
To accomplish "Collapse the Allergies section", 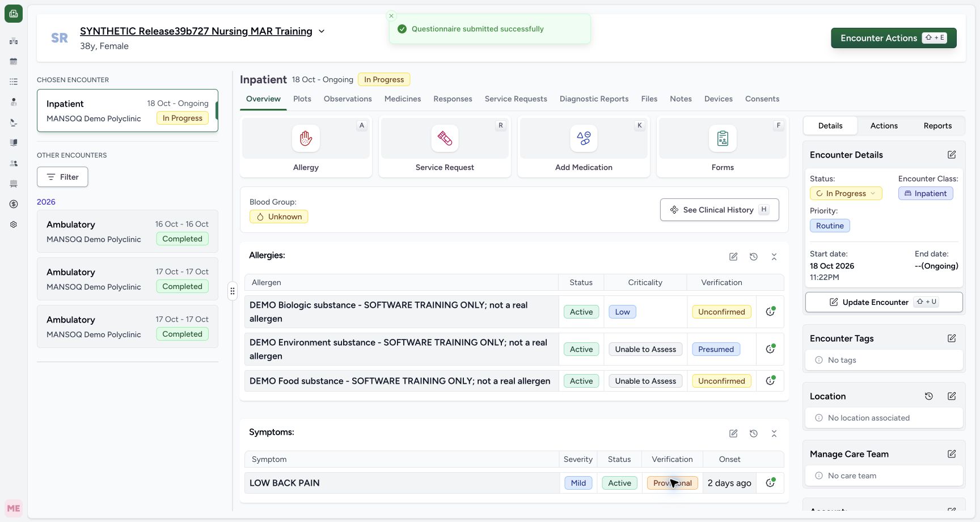I will coord(774,257).
